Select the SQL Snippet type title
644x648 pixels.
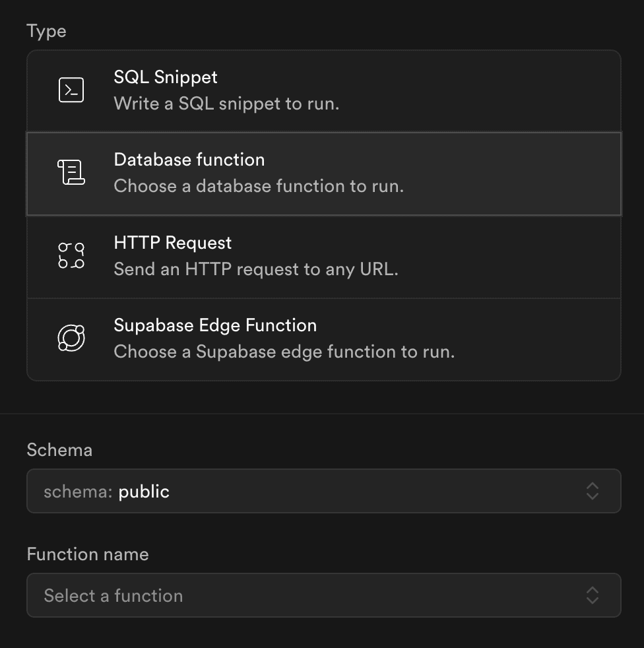166,77
